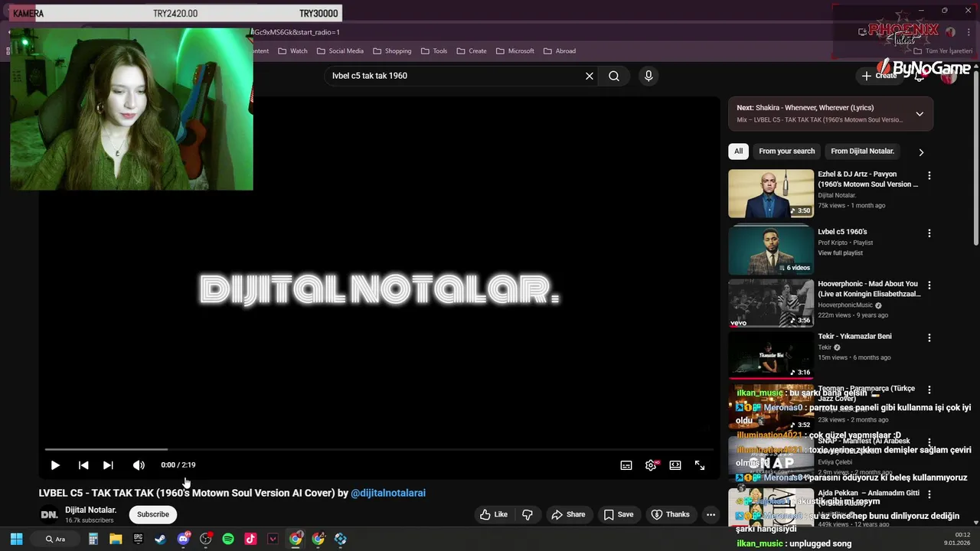Click the Thanks button

click(x=671, y=514)
